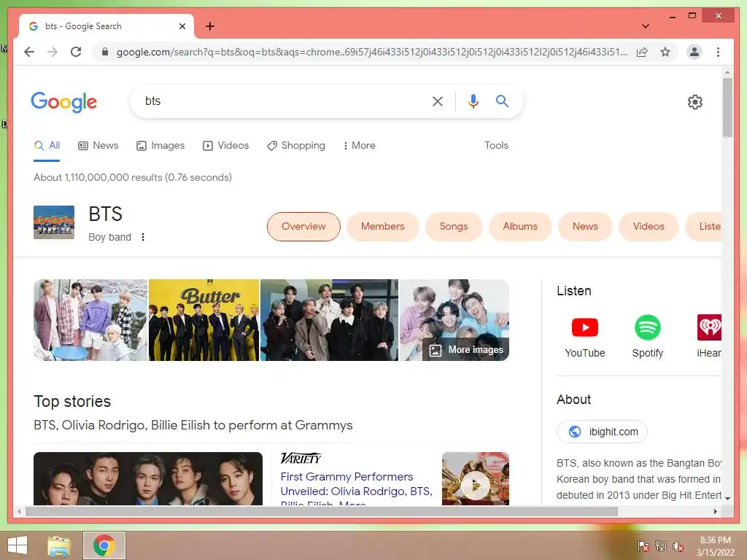Open options dots beside Boy band

click(143, 237)
